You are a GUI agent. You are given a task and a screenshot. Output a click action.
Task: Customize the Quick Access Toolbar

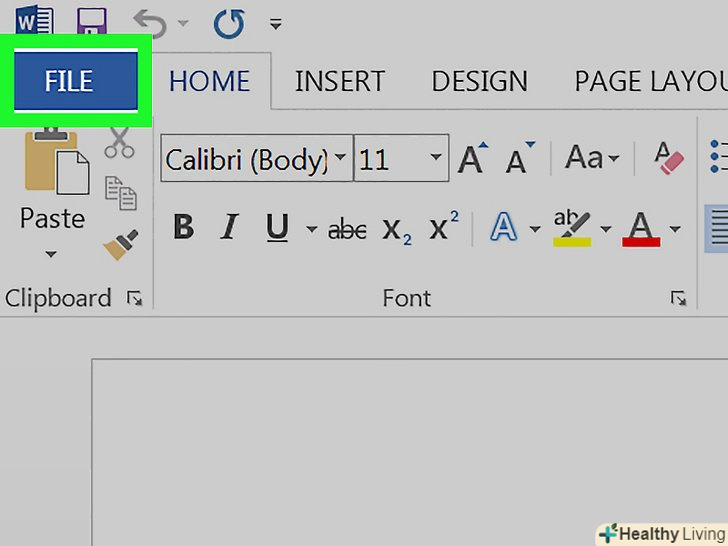[x=276, y=24]
